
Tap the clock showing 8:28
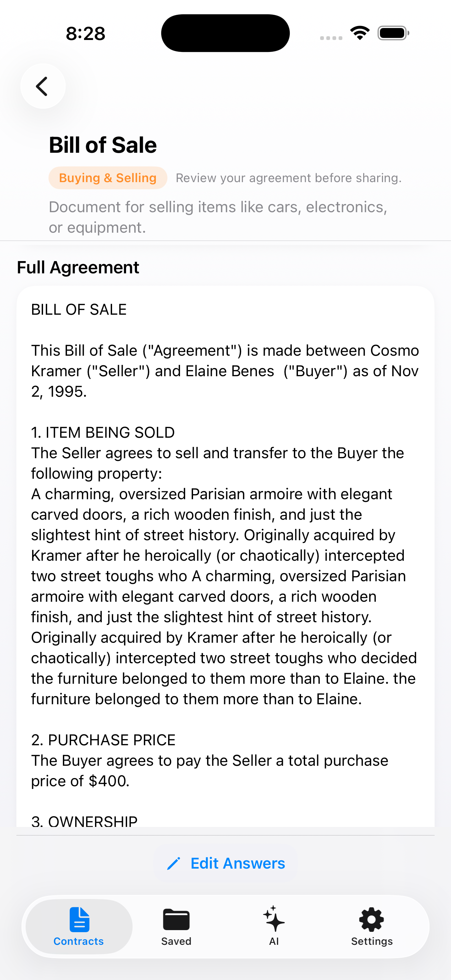coord(85,33)
